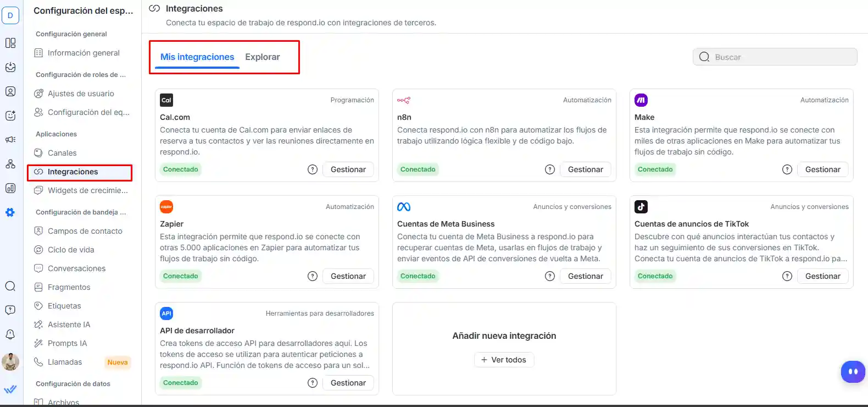Click Gestionar on the Cal.com card

click(x=348, y=169)
